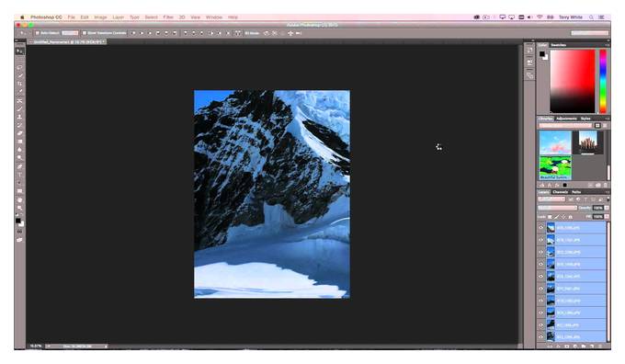
Task: Switch to the Channels tab
Action: (560, 192)
